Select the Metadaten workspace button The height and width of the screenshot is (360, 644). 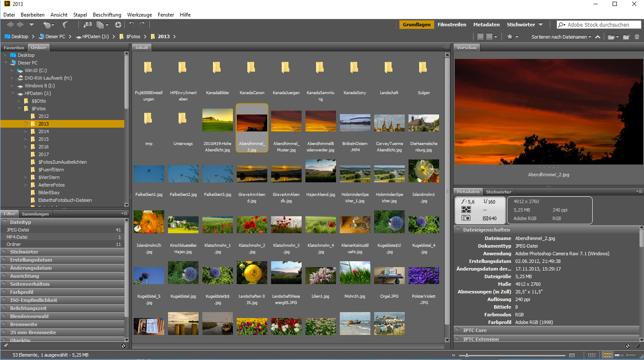click(x=487, y=25)
